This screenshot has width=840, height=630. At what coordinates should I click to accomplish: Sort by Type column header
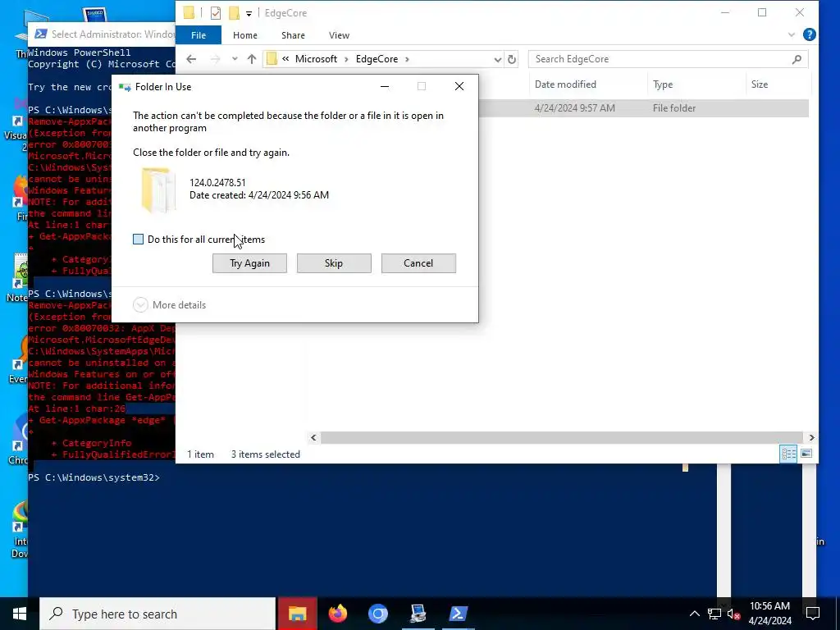pyautogui.click(x=663, y=84)
